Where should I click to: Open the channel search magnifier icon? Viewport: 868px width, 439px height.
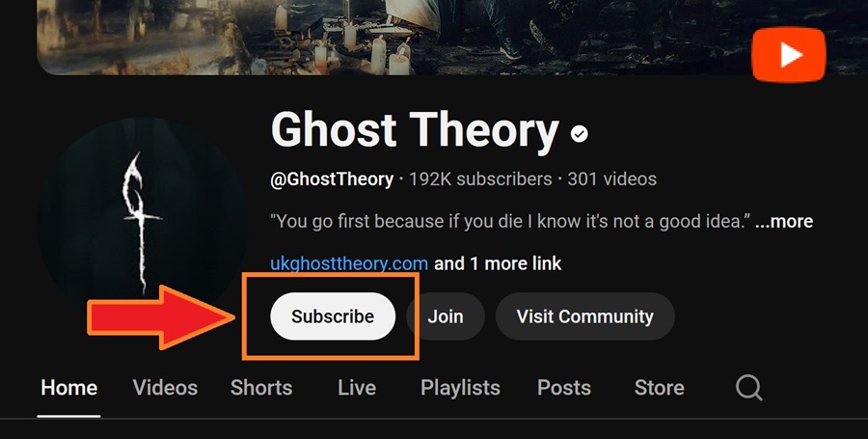[x=749, y=388]
